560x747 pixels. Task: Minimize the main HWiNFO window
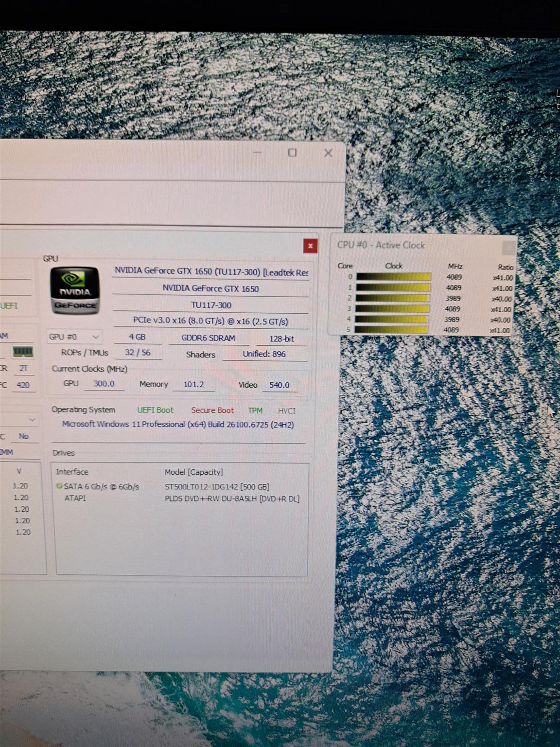(258, 153)
